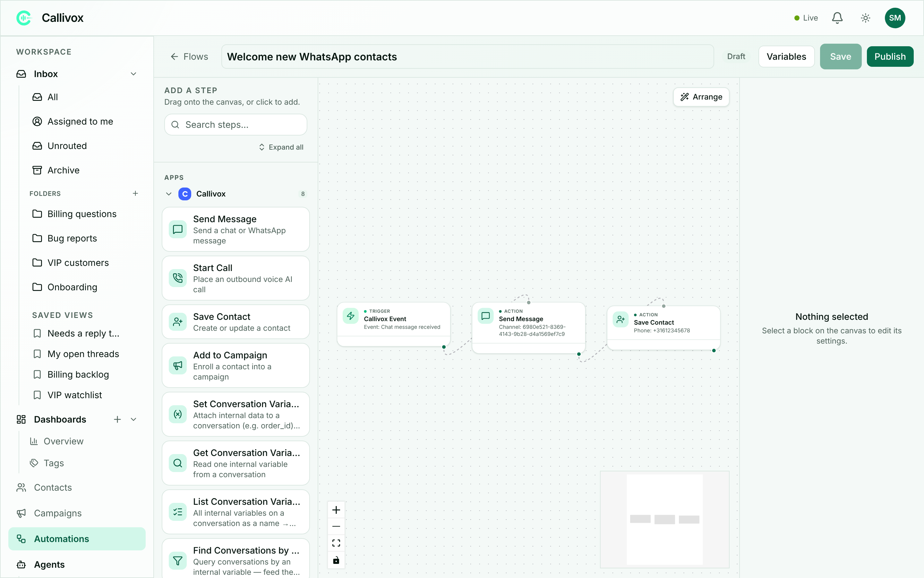Add the Send Message step card

click(235, 229)
